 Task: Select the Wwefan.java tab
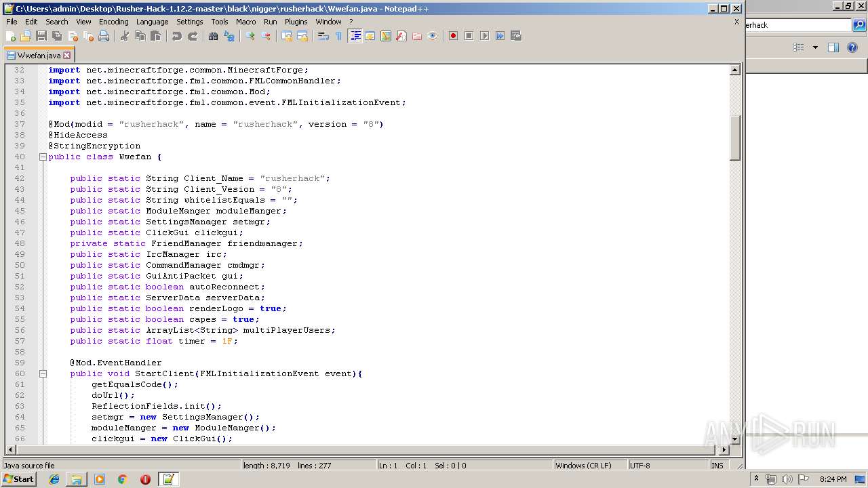(x=38, y=56)
